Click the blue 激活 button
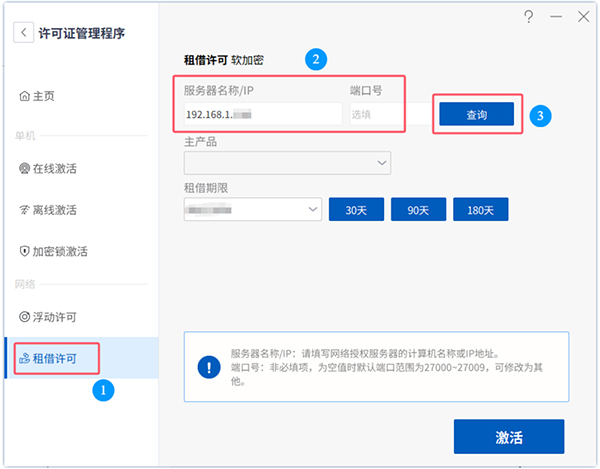 tap(509, 436)
